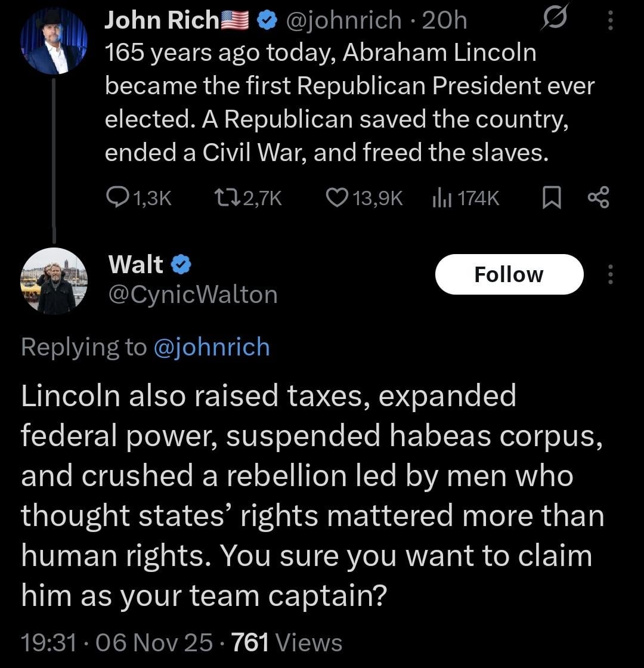View analytics icon showing 174K views
The image size is (644, 668).
pos(440,198)
